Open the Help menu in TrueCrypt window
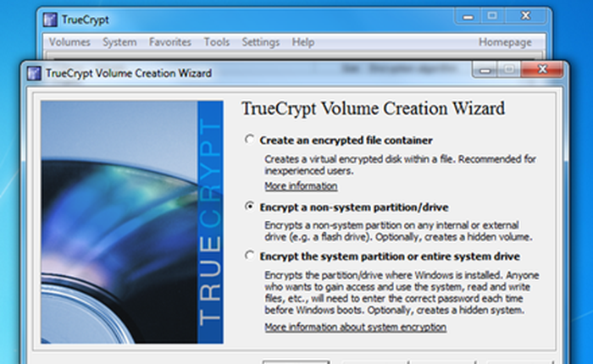Viewport: 593px width, 364px height. (303, 42)
